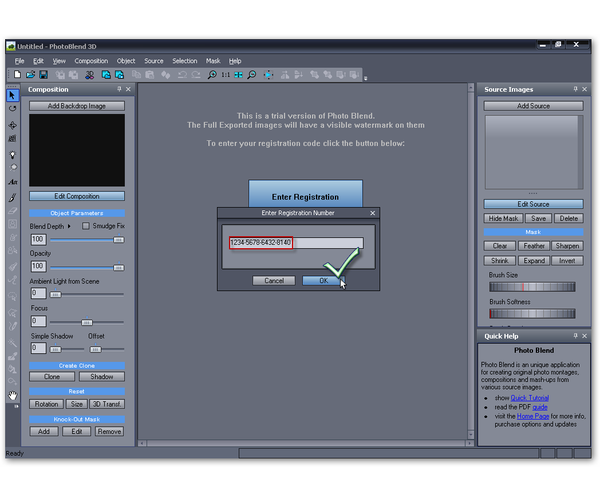600x500 pixels.
Task: Create a Shadow clone
Action: click(x=102, y=377)
